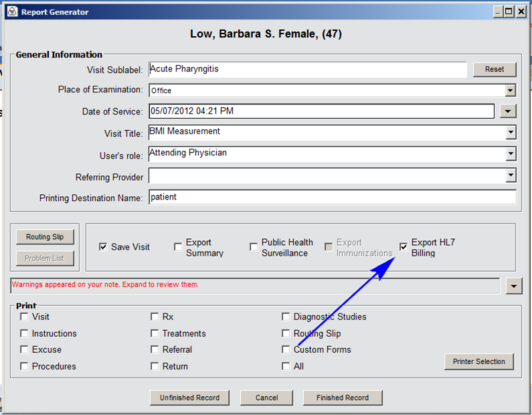532x415 pixels.
Task: Select Diagnostic Studies for printing
Action: tap(286, 317)
